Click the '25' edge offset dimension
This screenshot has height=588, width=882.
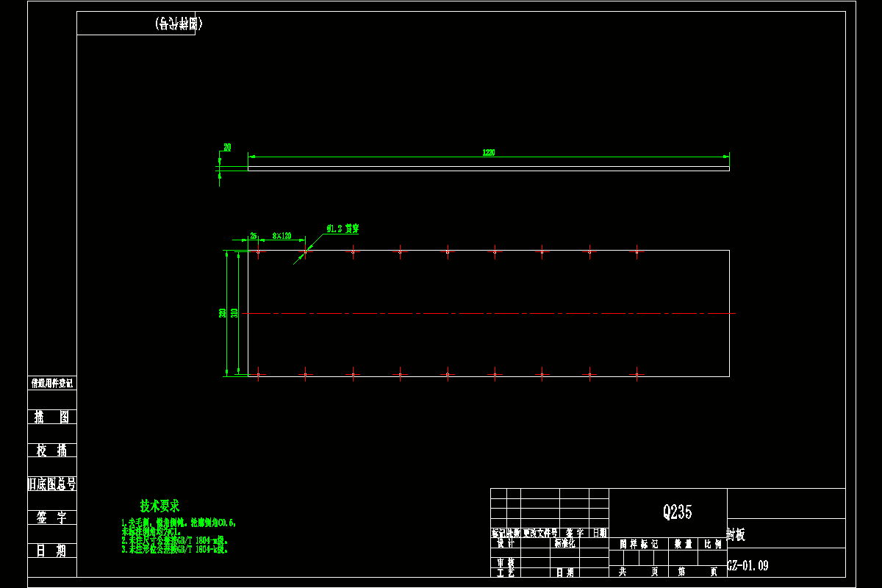[254, 236]
